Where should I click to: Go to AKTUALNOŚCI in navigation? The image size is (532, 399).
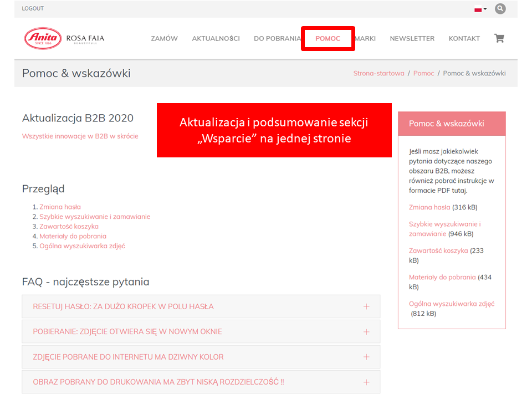point(216,38)
